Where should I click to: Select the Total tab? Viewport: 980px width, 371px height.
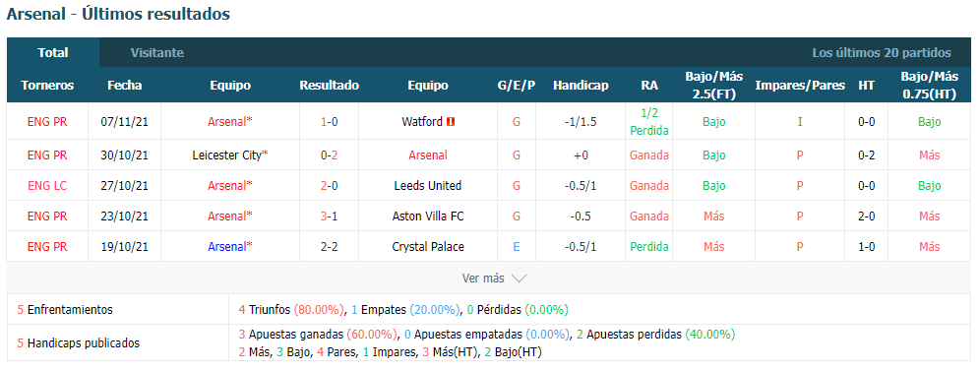[53, 52]
